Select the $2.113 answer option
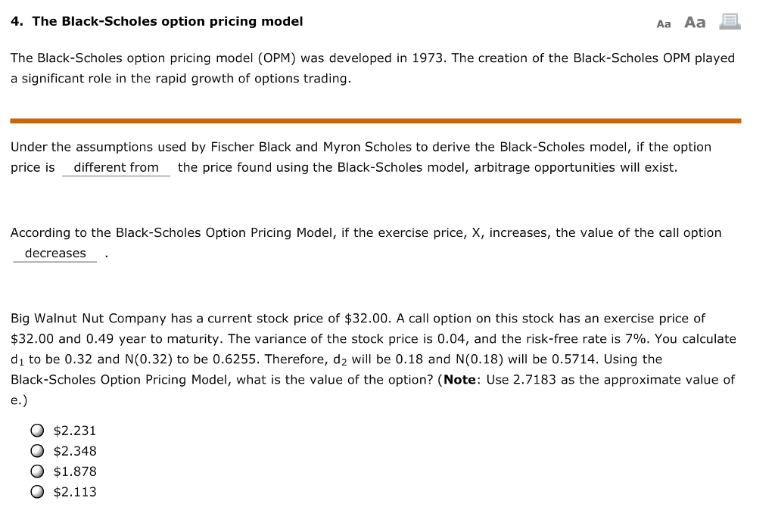Image resolution: width=775 pixels, height=532 pixels. (x=36, y=491)
